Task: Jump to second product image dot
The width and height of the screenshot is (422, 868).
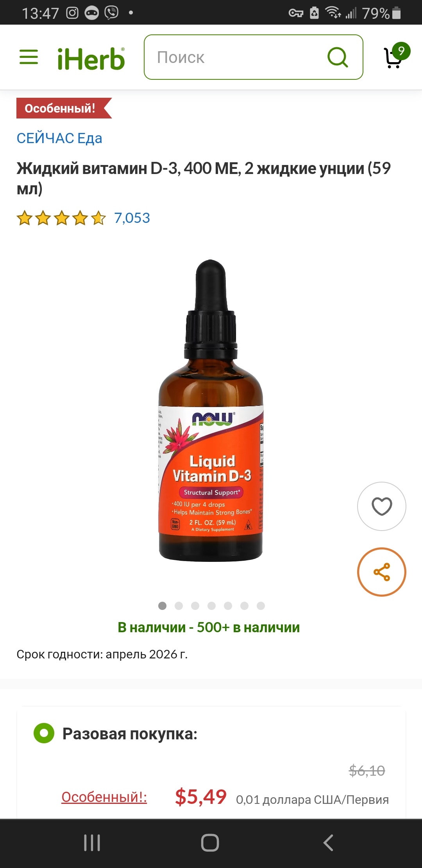Action: pos(179,606)
